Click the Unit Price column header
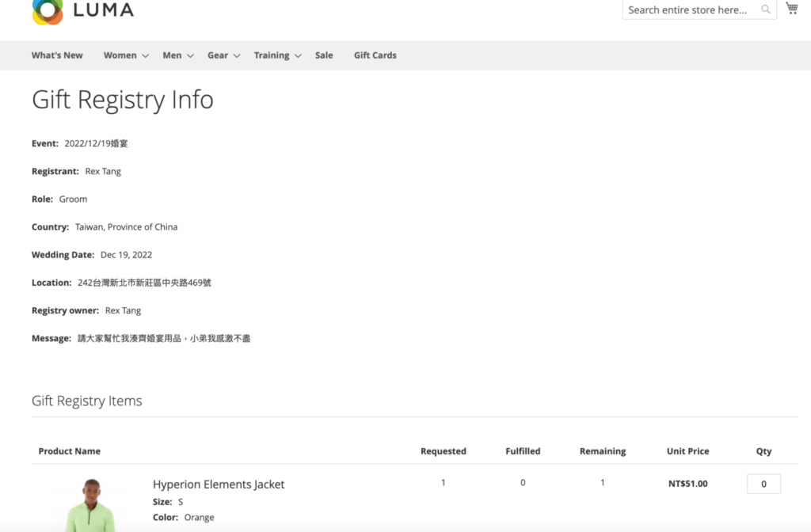 pyautogui.click(x=687, y=451)
